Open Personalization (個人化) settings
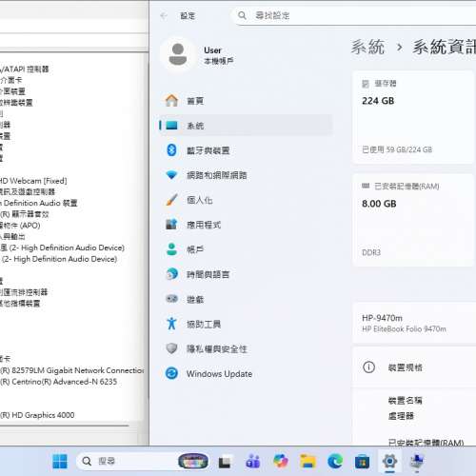The height and width of the screenshot is (476, 476). click(246, 200)
